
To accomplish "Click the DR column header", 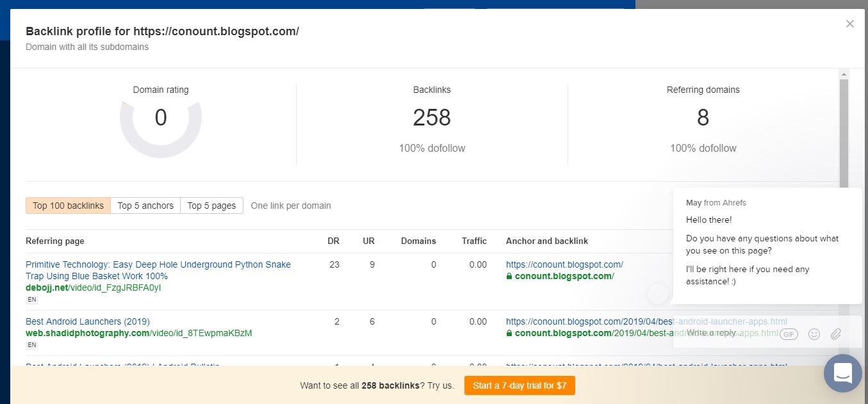I will pos(333,241).
